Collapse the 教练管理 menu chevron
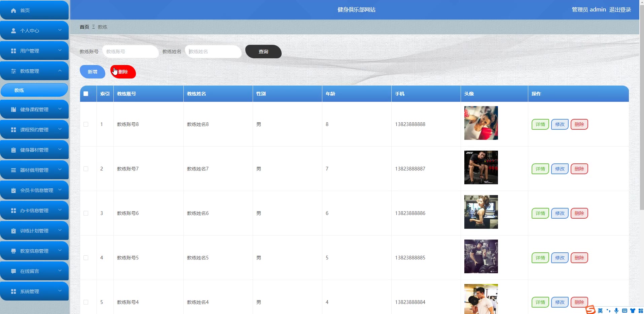The image size is (644, 314). pos(60,70)
